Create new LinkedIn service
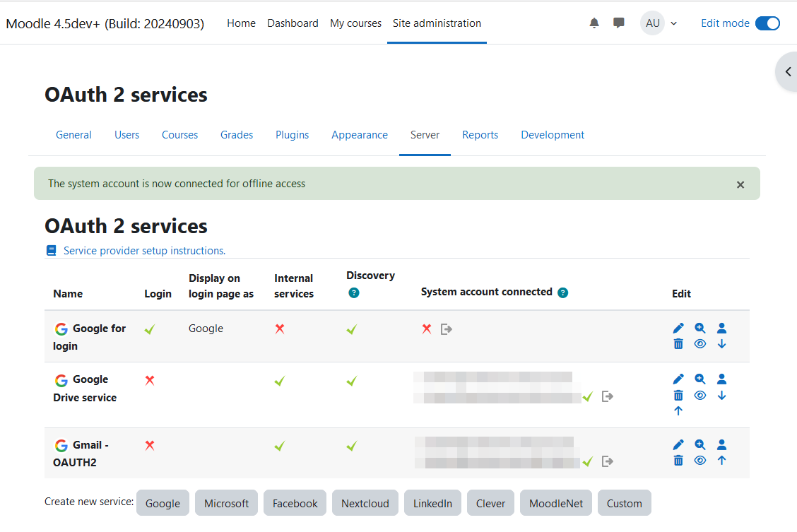The height and width of the screenshot is (532, 797). coord(432,503)
